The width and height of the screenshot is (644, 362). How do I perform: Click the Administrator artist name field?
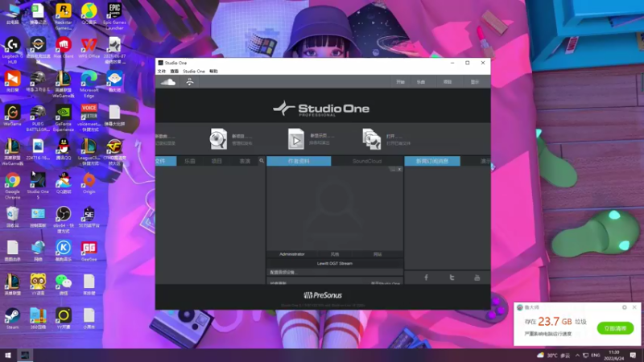click(x=292, y=254)
